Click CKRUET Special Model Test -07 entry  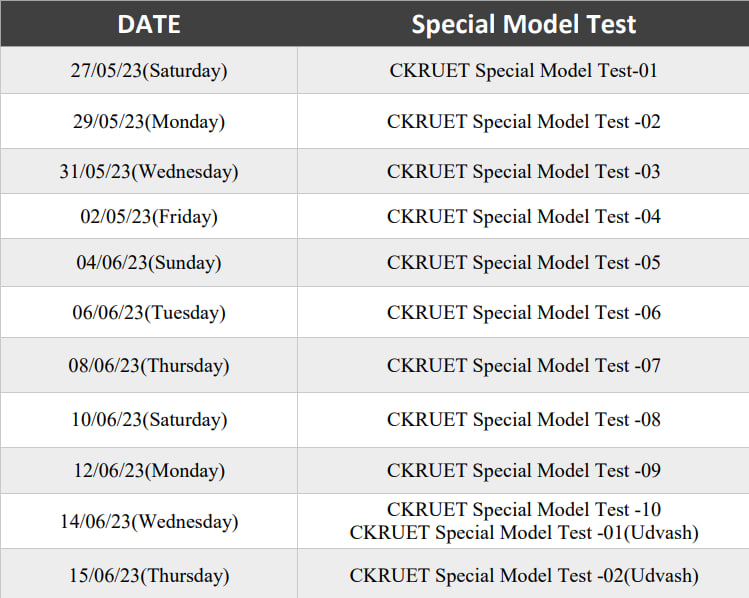523,366
